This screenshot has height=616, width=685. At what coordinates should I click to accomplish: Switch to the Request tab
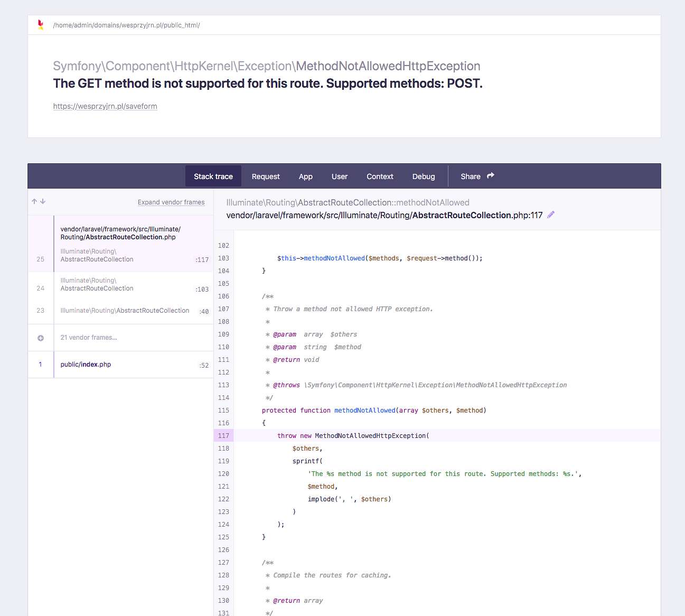[x=266, y=176]
